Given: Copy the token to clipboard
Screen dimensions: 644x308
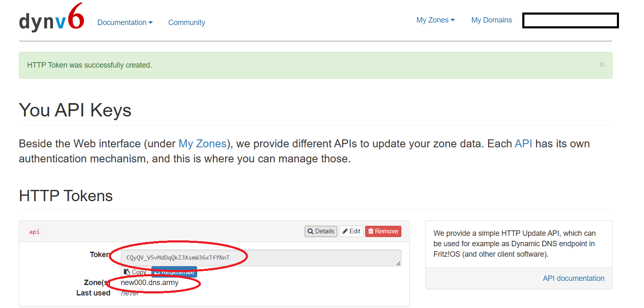Looking at the screenshot, I should (x=135, y=272).
